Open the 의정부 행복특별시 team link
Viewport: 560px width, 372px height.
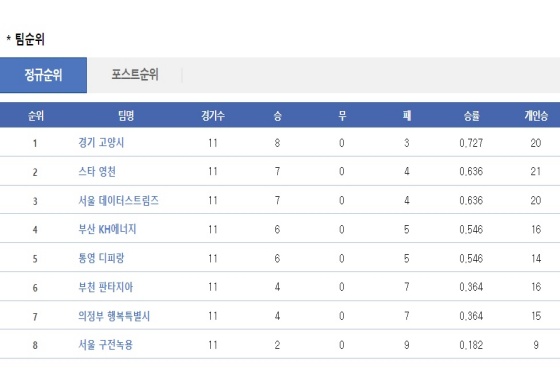(x=114, y=316)
